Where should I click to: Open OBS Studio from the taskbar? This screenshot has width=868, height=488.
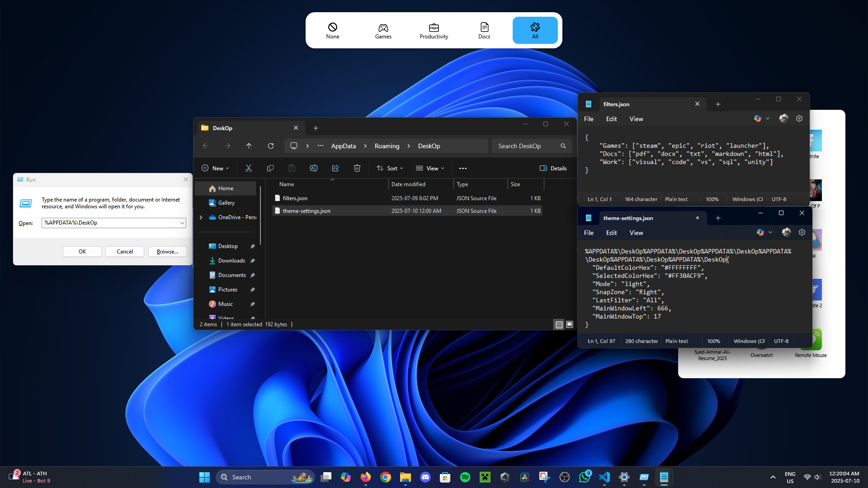(x=564, y=477)
